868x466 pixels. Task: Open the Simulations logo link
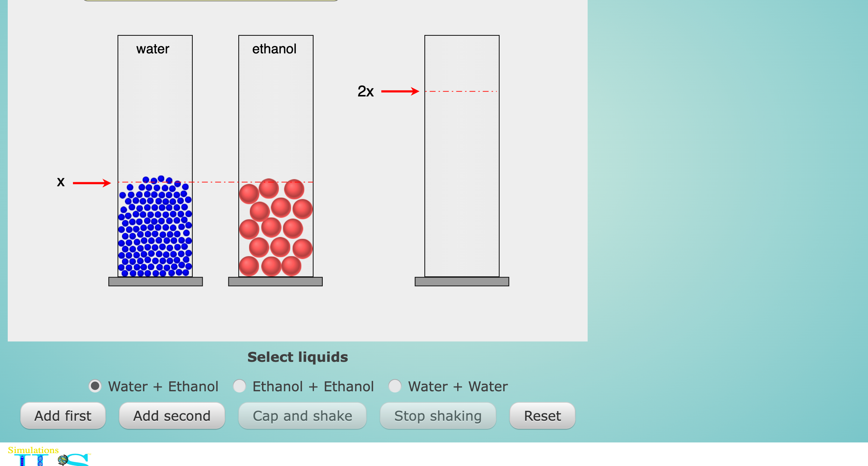[x=33, y=451]
